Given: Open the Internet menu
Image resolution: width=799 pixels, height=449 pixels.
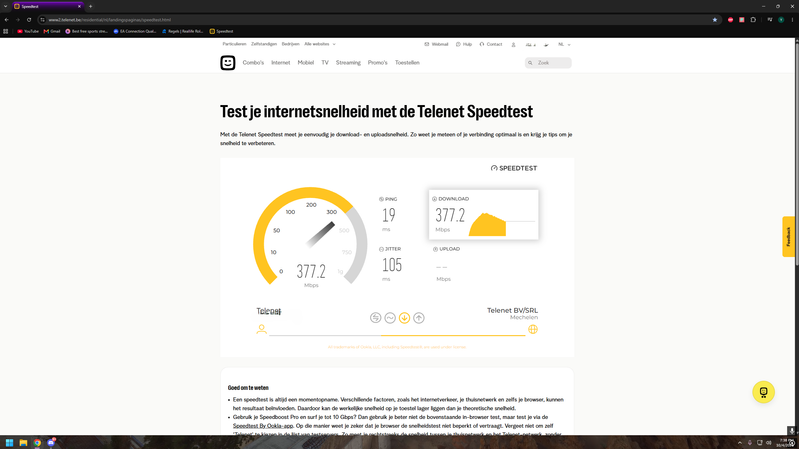Looking at the screenshot, I should [280, 63].
